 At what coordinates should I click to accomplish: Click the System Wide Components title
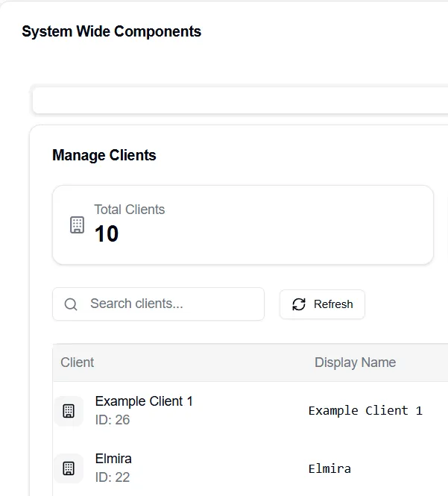coord(112,31)
